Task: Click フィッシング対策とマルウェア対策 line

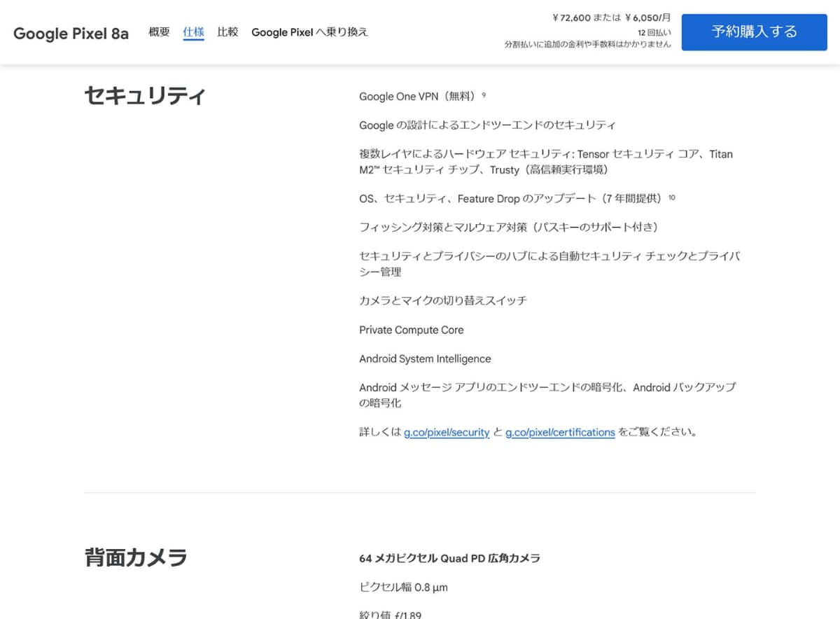Action: 509,228
